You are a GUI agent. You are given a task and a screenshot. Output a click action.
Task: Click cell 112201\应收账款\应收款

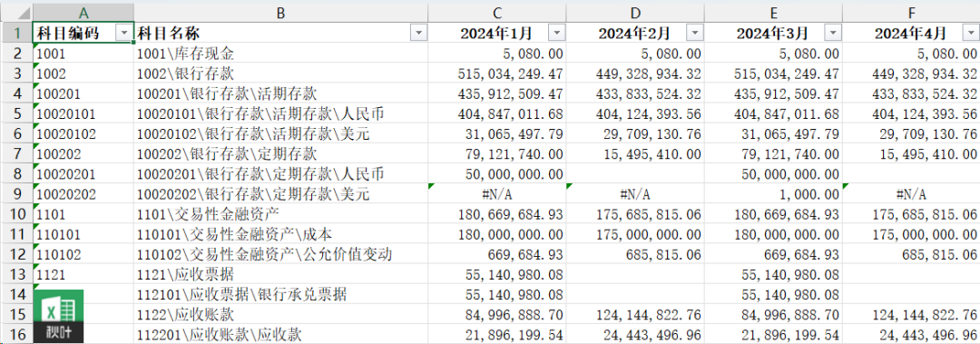click(x=280, y=335)
